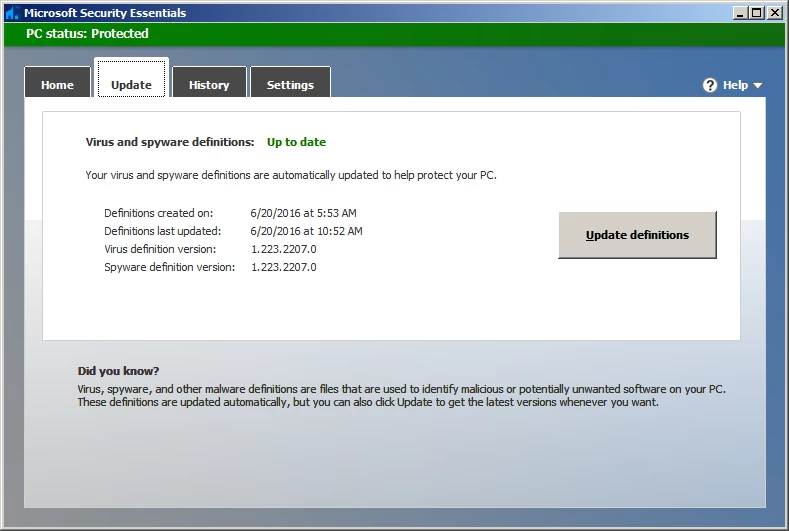The height and width of the screenshot is (531, 789).
Task: Click the 'Microsoft Security Essentials' window title
Action: pyautogui.click(x=105, y=13)
